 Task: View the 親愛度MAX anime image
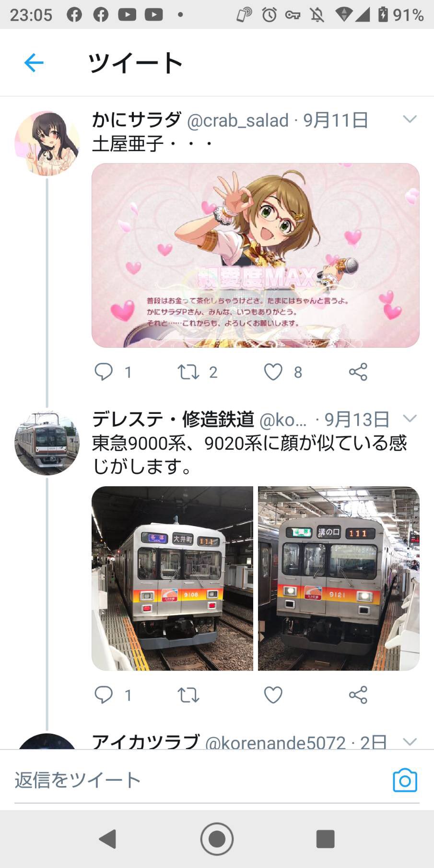(256, 255)
